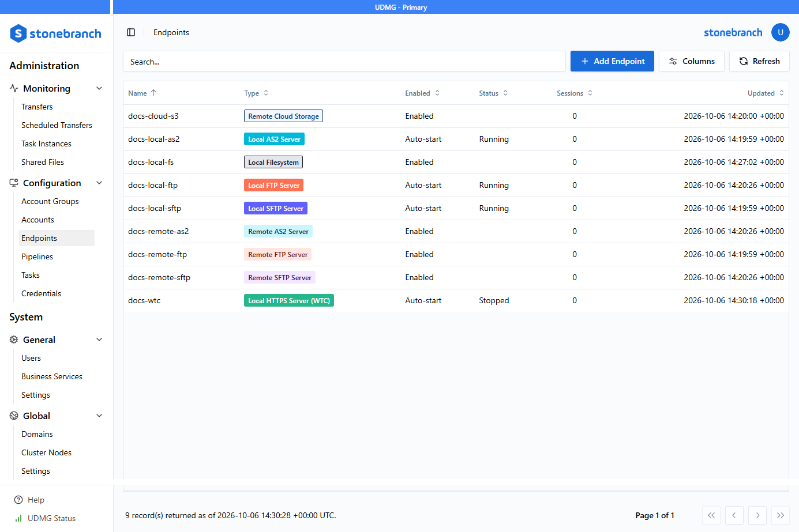Open the Columns chooser
Viewport: 799px width, 532px height.
[691, 61]
